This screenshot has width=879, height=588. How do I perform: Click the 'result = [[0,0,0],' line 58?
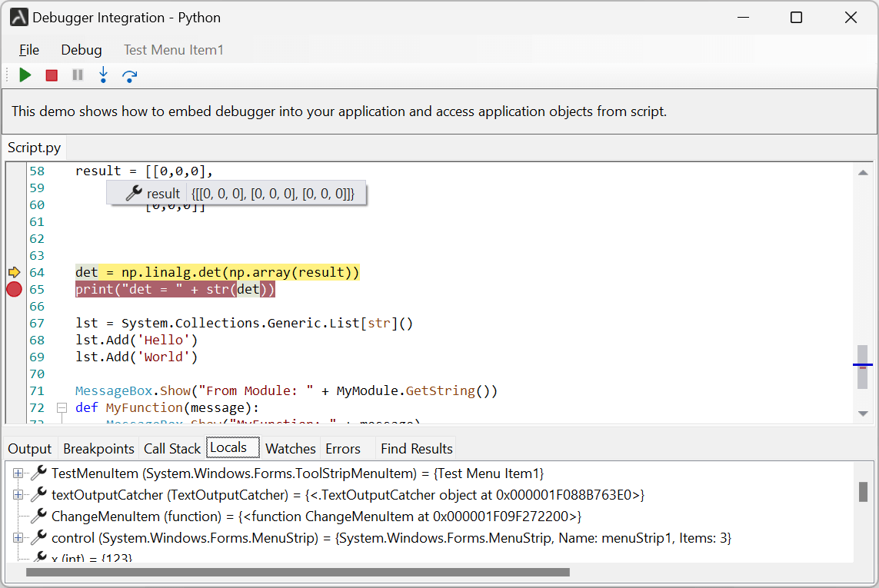(x=144, y=171)
